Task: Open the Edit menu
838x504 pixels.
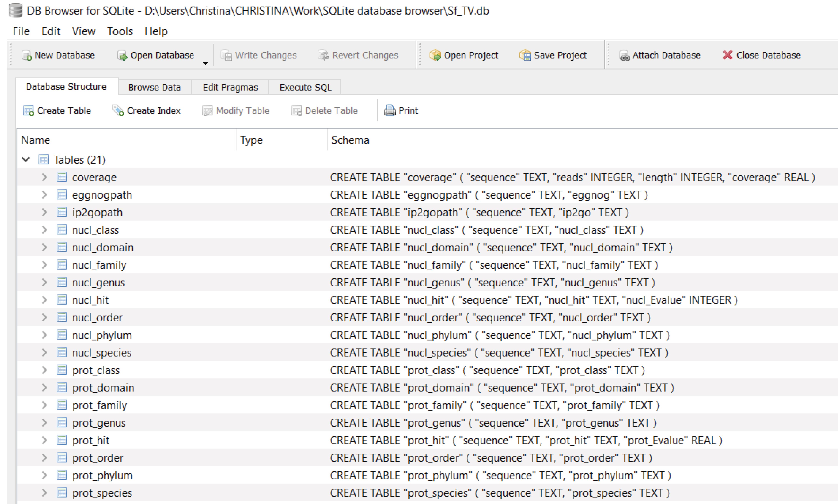Action: (51, 31)
